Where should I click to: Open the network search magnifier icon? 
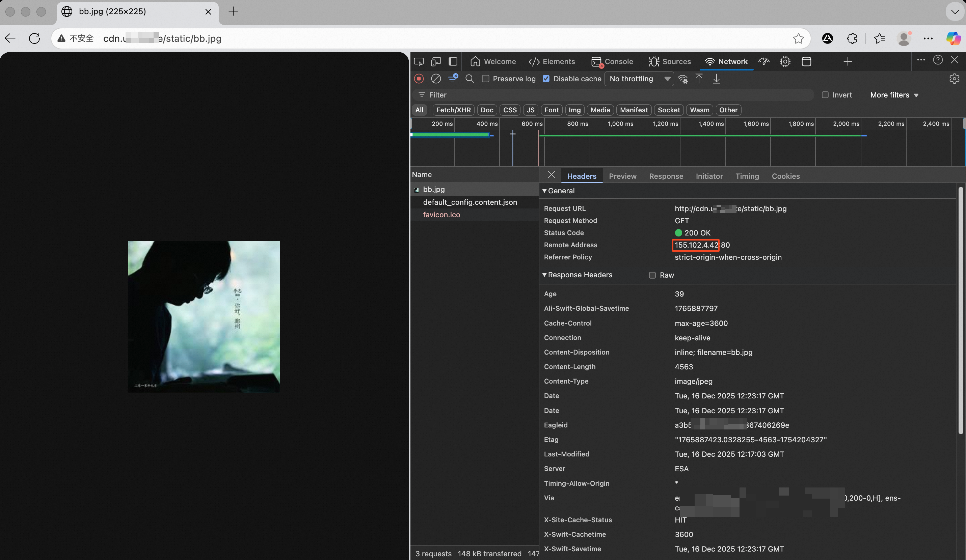(469, 79)
